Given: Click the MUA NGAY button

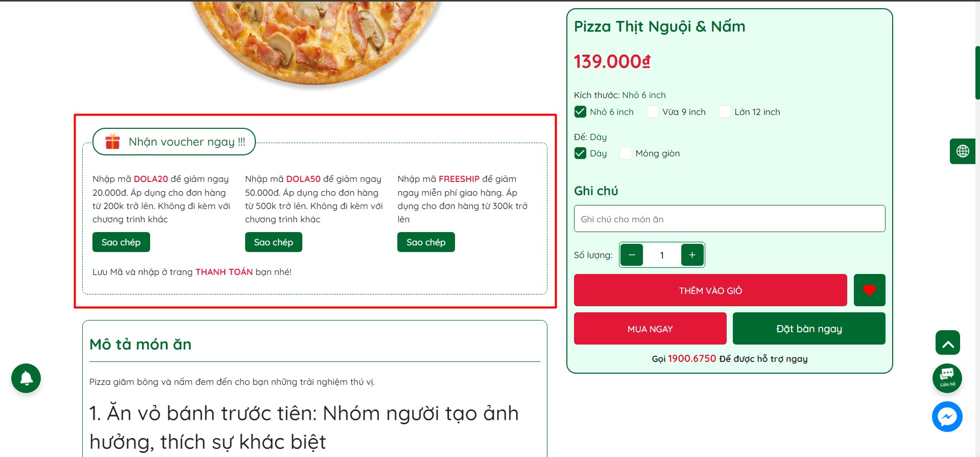Looking at the screenshot, I should pos(650,329).
